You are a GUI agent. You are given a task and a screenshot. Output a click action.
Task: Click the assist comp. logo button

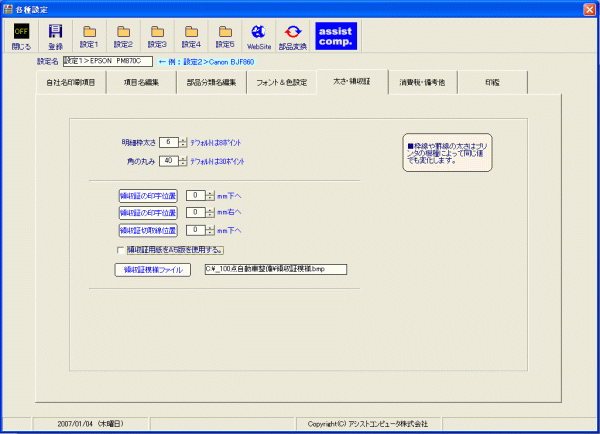[x=336, y=36]
